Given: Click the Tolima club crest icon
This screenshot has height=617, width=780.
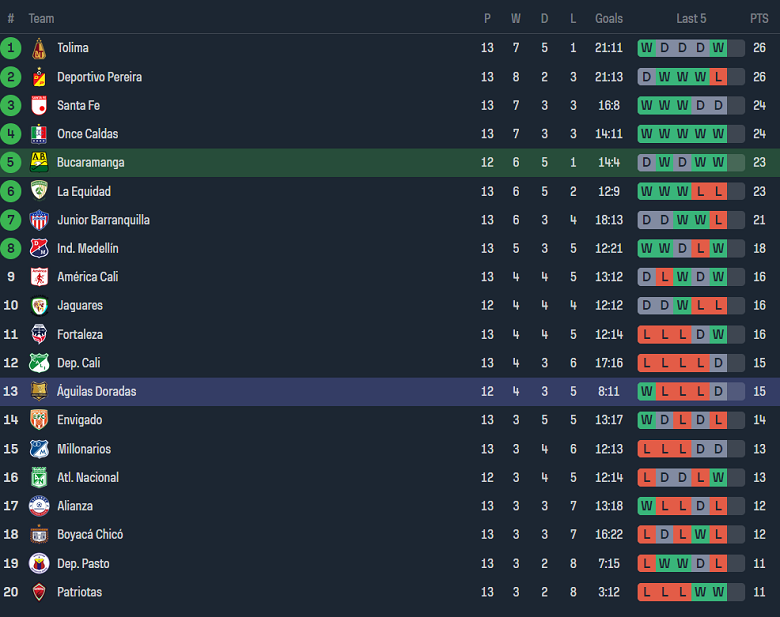Looking at the screenshot, I should [x=39, y=48].
